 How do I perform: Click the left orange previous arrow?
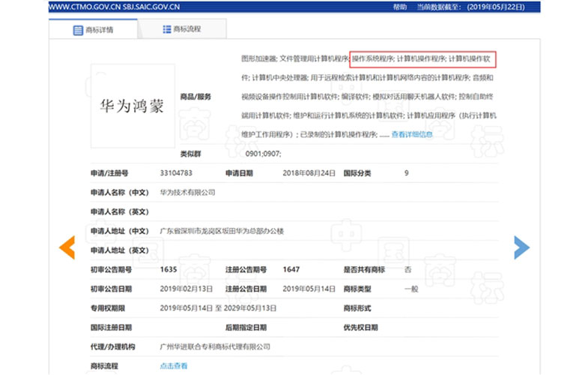(x=67, y=247)
